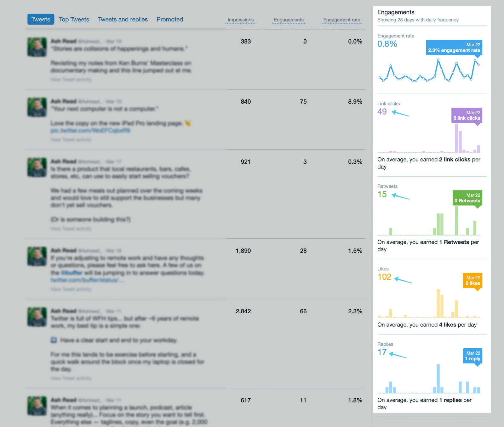The width and height of the screenshot is (504, 427).
Task: Click the 1.8% engagement rate value
Action: (x=355, y=400)
